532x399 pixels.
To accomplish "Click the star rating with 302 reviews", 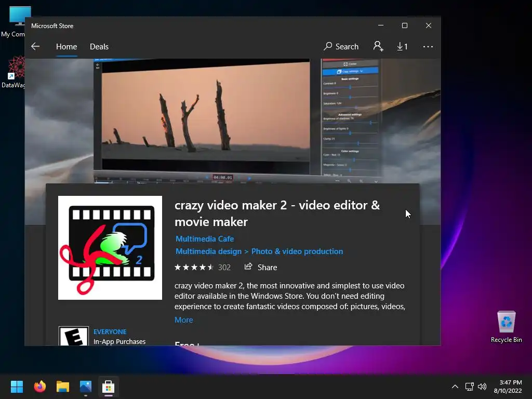I will pyautogui.click(x=203, y=268).
